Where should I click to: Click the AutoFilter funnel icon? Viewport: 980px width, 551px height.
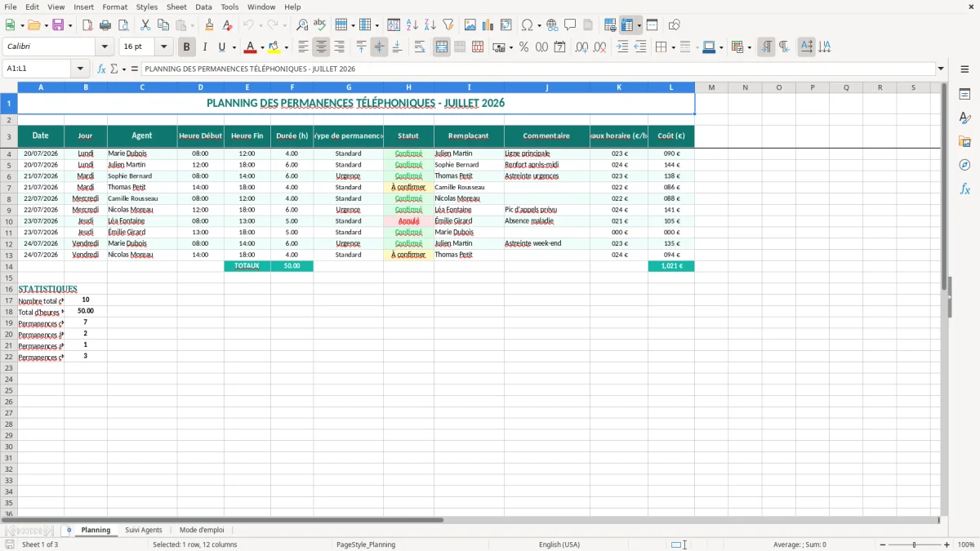(448, 25)
